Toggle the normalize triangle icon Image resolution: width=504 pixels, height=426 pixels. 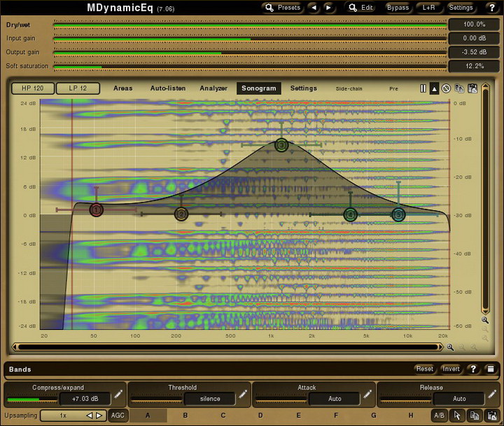[x=434, y=88]
